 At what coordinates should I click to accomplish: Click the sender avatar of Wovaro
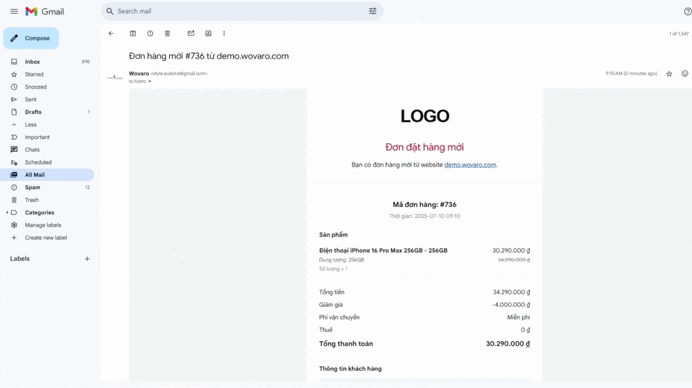[x=115, y=77]
